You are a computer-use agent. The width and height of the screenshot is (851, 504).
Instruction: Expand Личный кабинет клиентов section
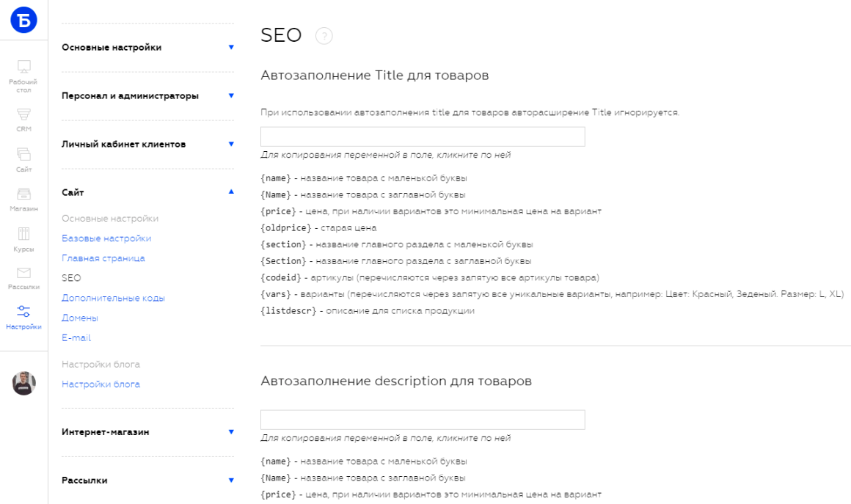tap(147, 144)
